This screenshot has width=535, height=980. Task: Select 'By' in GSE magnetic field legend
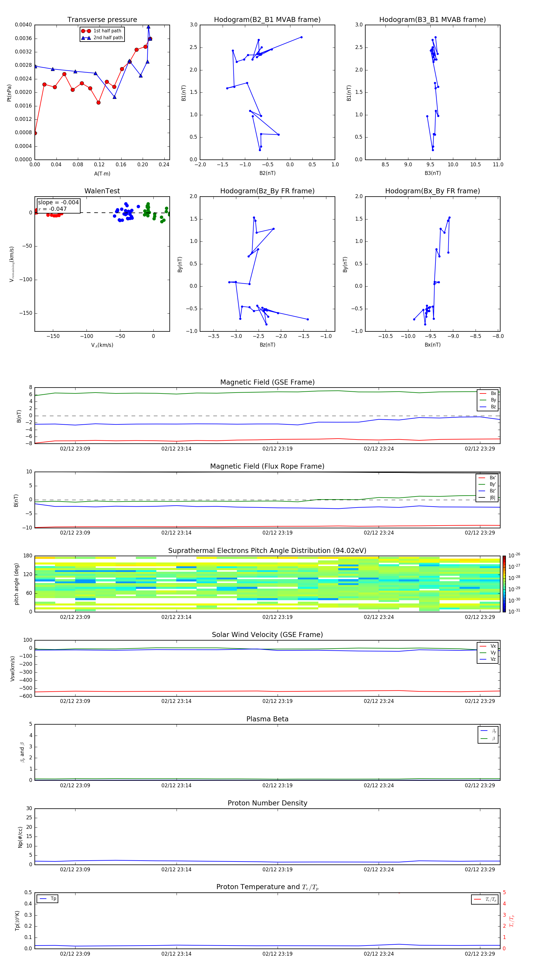(488, 400)
